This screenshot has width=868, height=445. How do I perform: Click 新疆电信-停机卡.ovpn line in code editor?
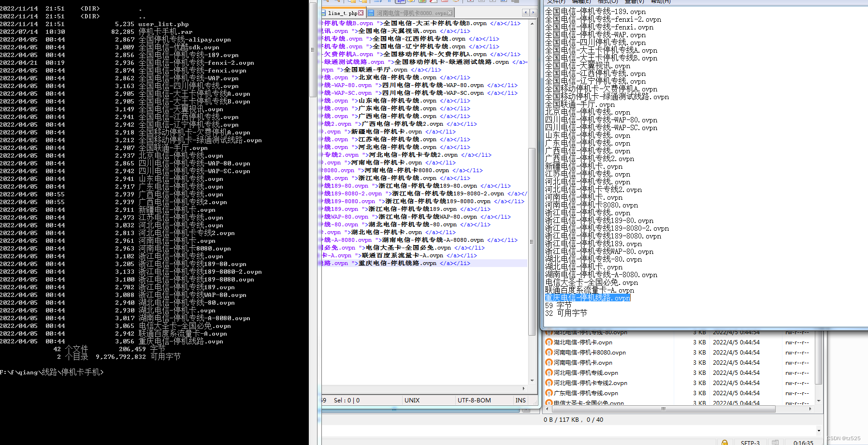click(x=389, y=132)
